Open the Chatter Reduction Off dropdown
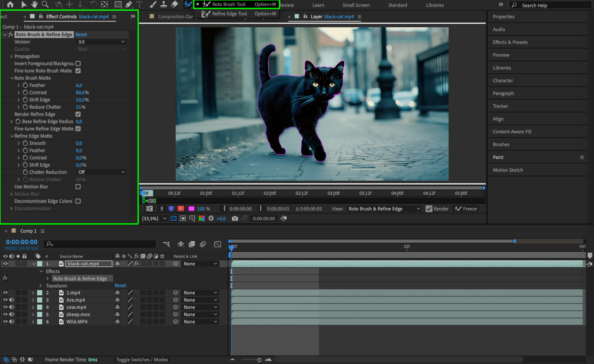Viewport: 594px width, 364px height. (101, 172)
